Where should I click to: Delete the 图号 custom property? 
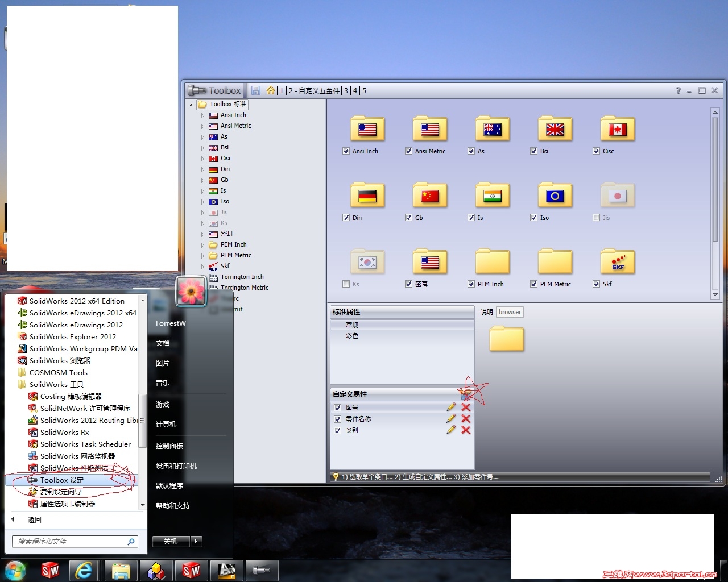click(x=466, y=407)
